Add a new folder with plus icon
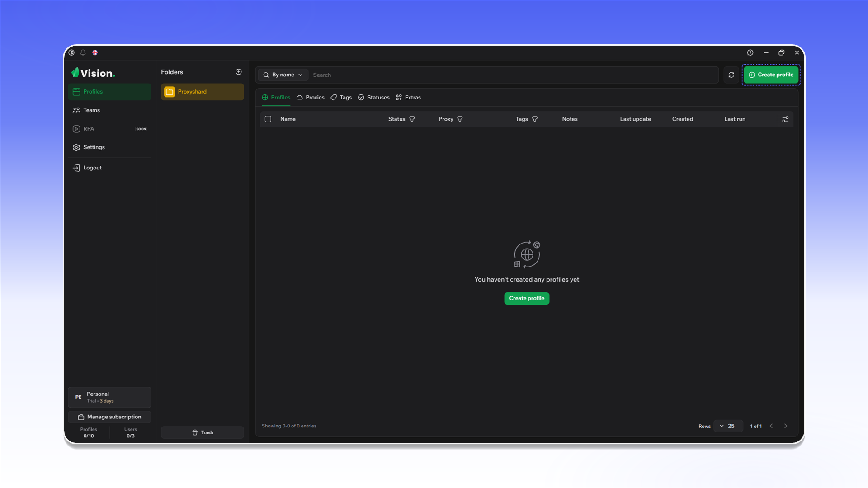The image size is (868, 488). pyautogui.click(x=239, y=72)
